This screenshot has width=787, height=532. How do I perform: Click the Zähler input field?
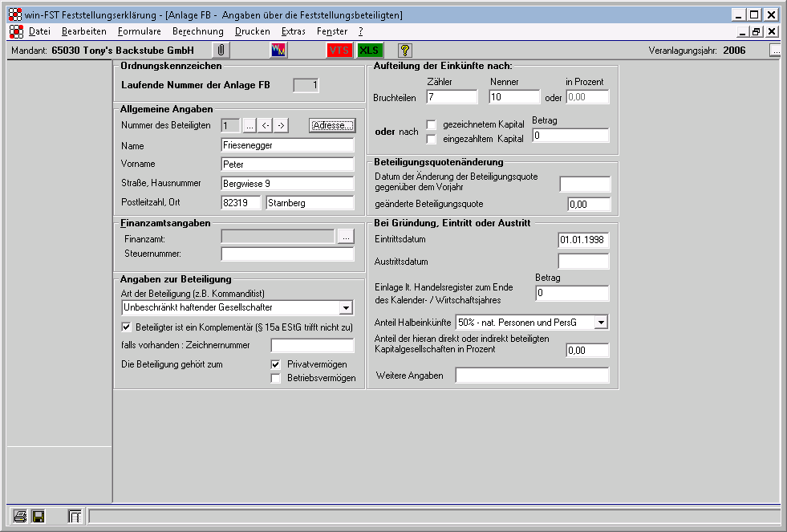(452, 97)
